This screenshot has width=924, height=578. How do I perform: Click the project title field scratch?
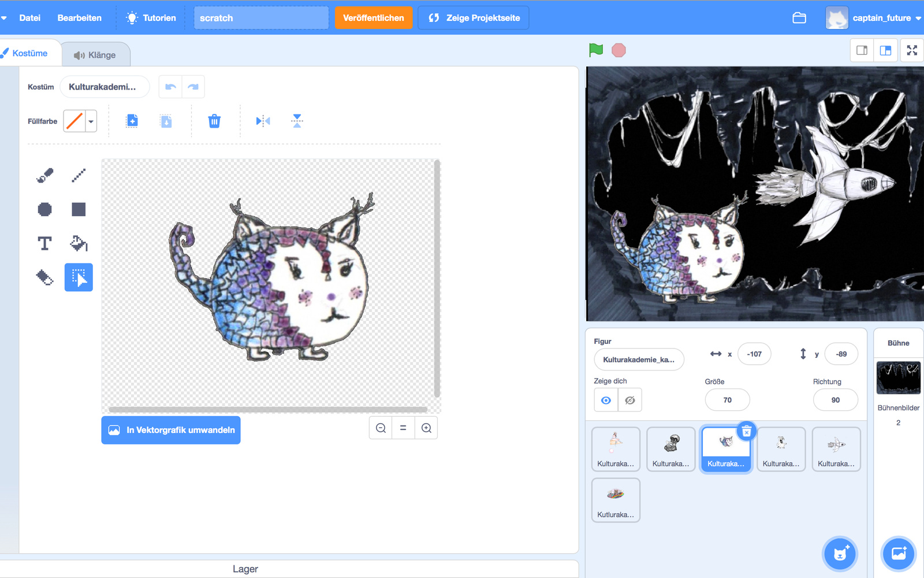(x=261, y=18)
